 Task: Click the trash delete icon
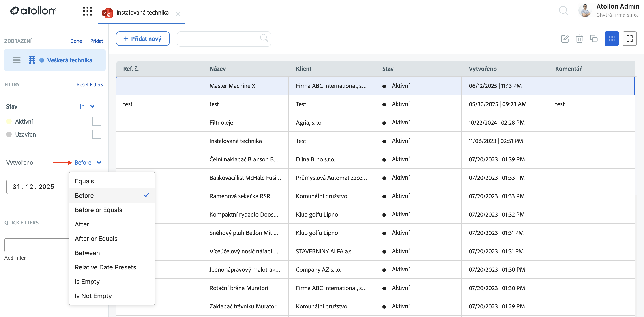(x=579, y=39)
